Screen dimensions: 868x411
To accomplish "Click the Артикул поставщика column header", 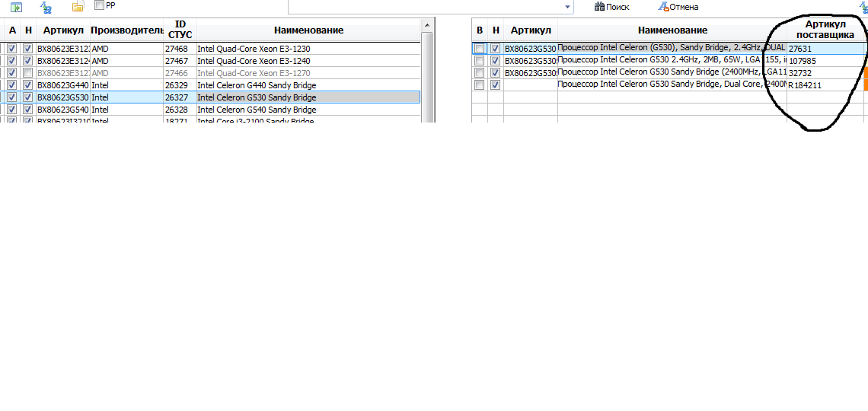I will [x=825, y=30].
